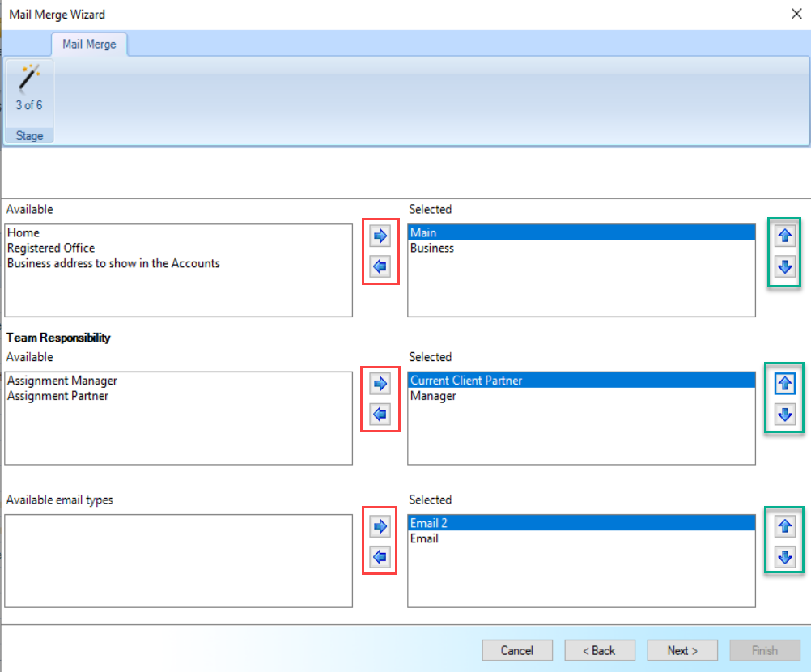Screen dimensions: 811x672
Task: Remove address type from Selected with left arrow
Action: [380, 266]
